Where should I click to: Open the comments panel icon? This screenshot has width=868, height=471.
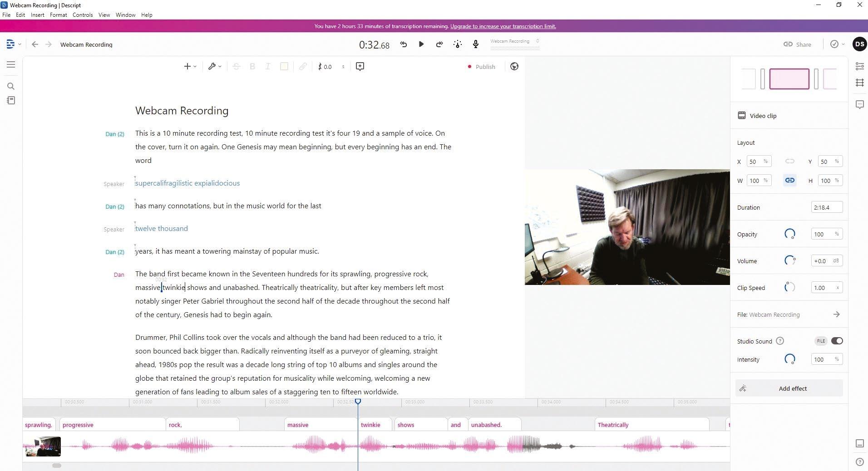[860, 105]
